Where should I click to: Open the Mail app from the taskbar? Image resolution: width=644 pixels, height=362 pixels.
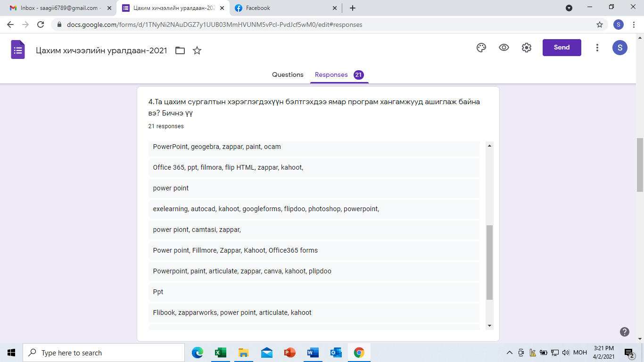tap(266, 353)
